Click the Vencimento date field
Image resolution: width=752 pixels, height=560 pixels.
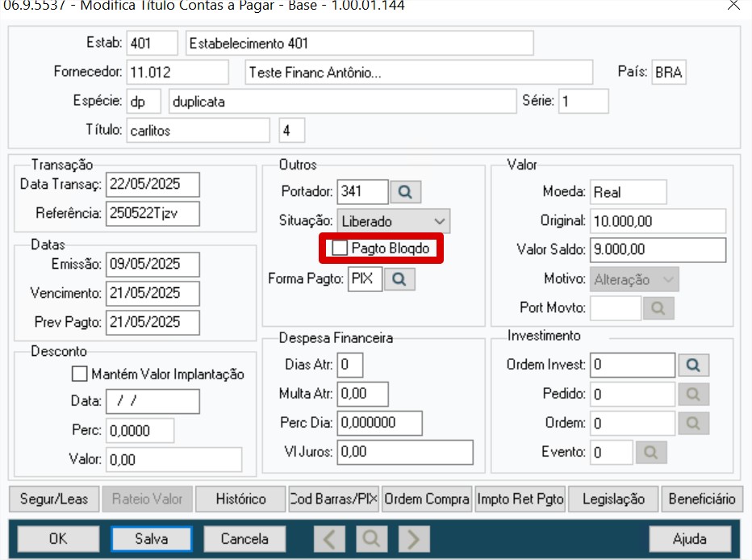tap(152, 294)
